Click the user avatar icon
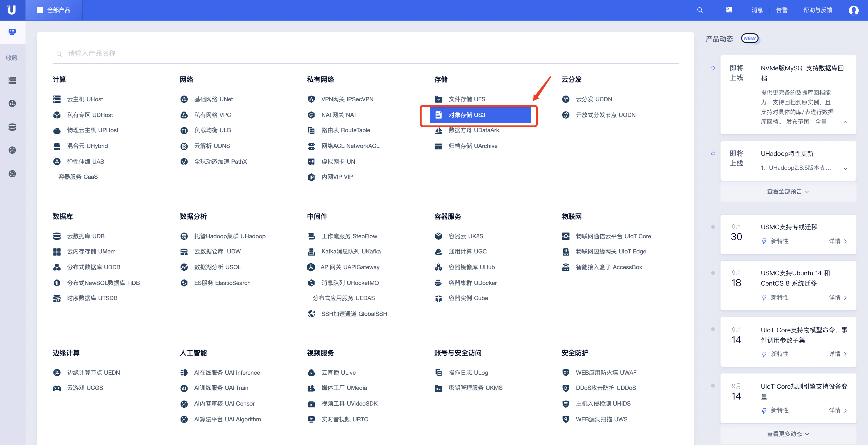 click(x=853, y=10)
